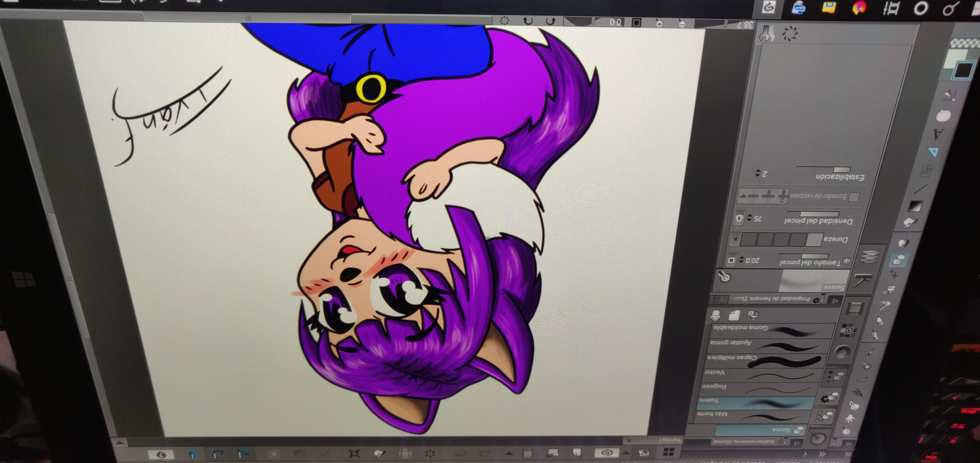This screenshot has width=980, height=463.
Task: Select the Hand move tool
Action: click(849, 419)
